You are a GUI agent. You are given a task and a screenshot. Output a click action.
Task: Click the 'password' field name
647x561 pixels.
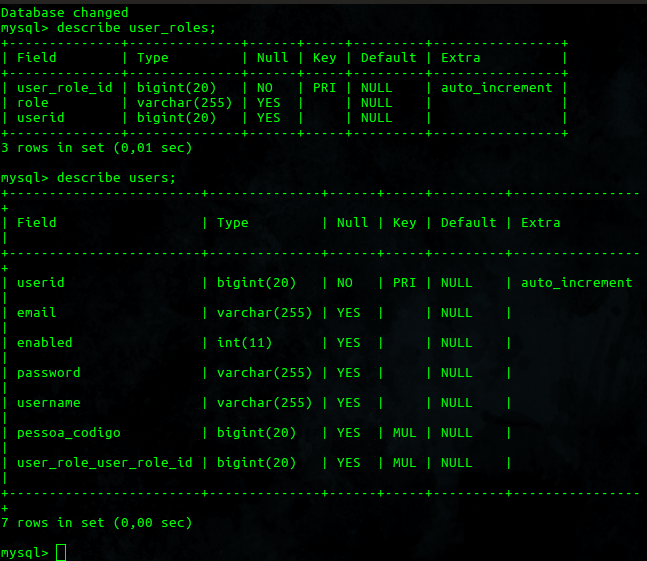[49, 373]
